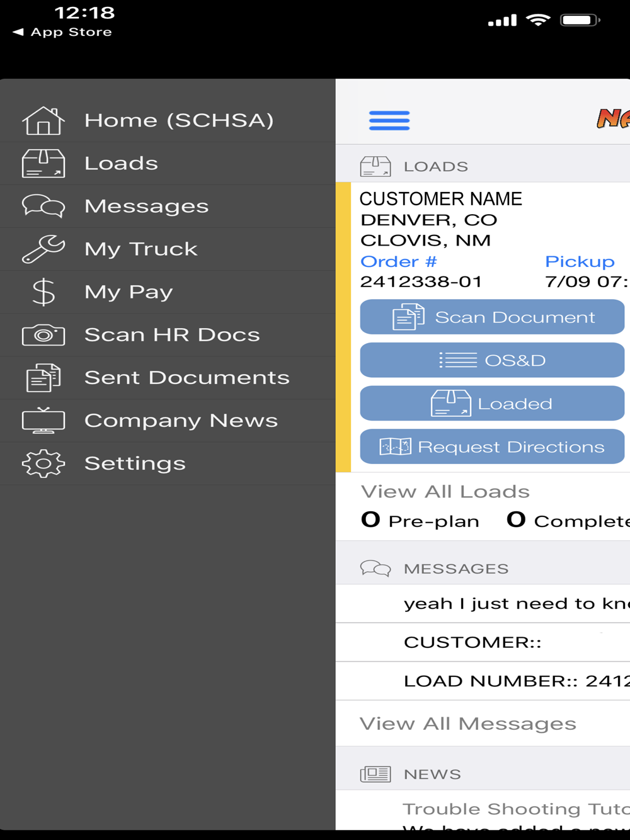The height and width of the screenshot is (840, 630).
Task: Tap the MESSAGES section header text
Action: click(x=456, y=569)
